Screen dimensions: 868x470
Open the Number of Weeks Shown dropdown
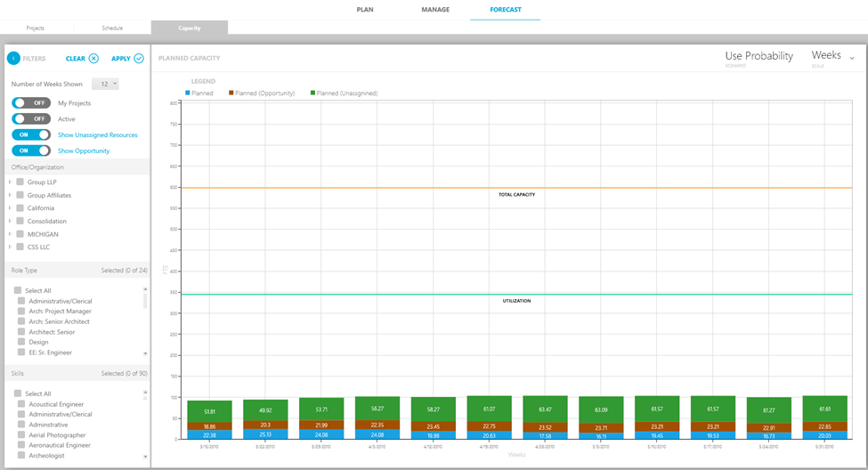(105, 84)
